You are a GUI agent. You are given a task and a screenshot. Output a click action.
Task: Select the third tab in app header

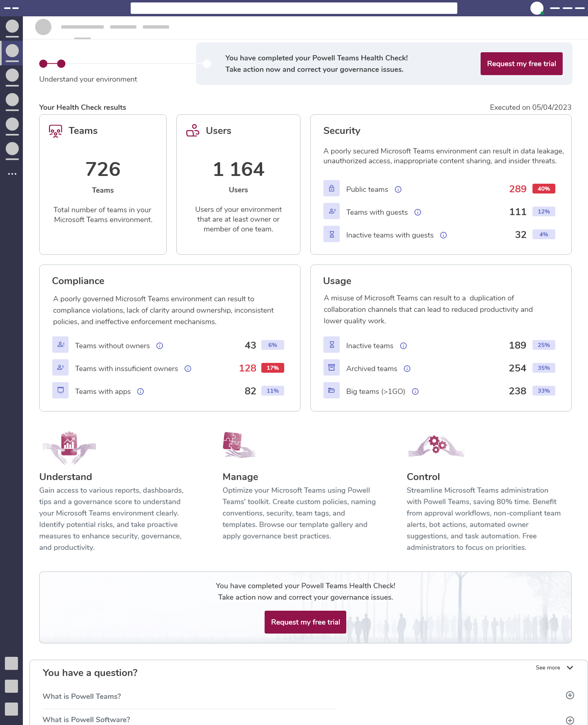tap(156, 27)
